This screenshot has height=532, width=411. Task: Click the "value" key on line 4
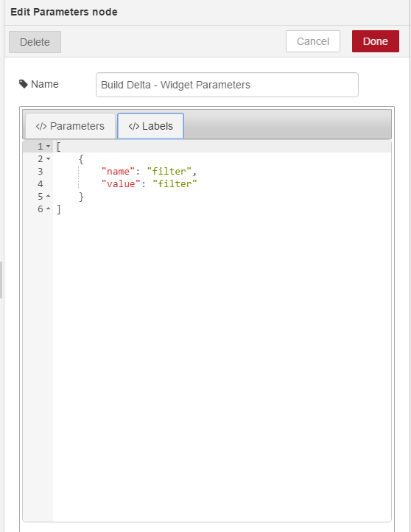point(121,184)
